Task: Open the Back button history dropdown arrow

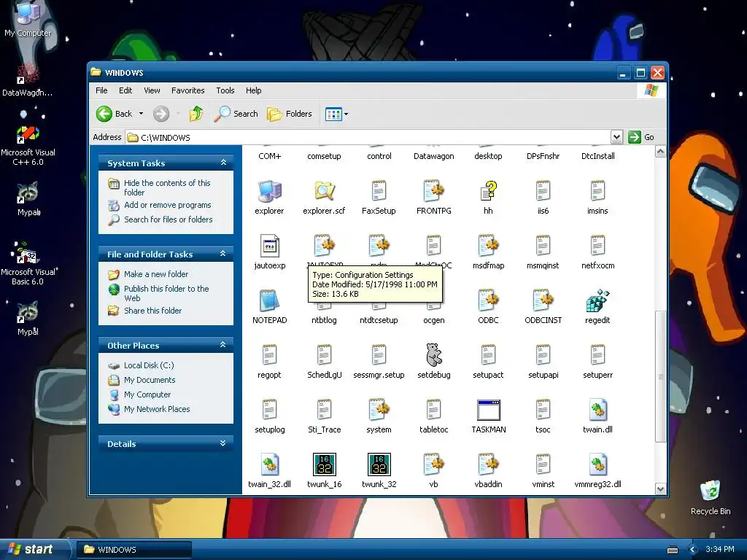Action: point(141,114)
